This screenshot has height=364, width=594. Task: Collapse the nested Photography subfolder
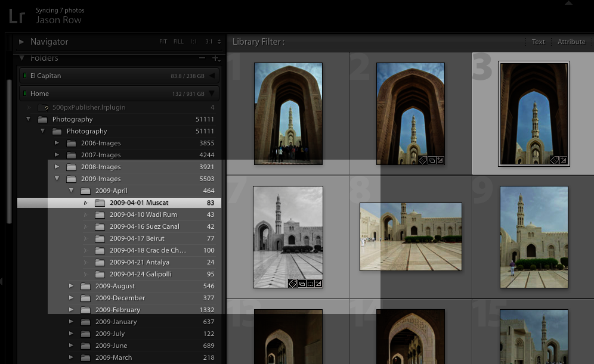pos(43,130)
